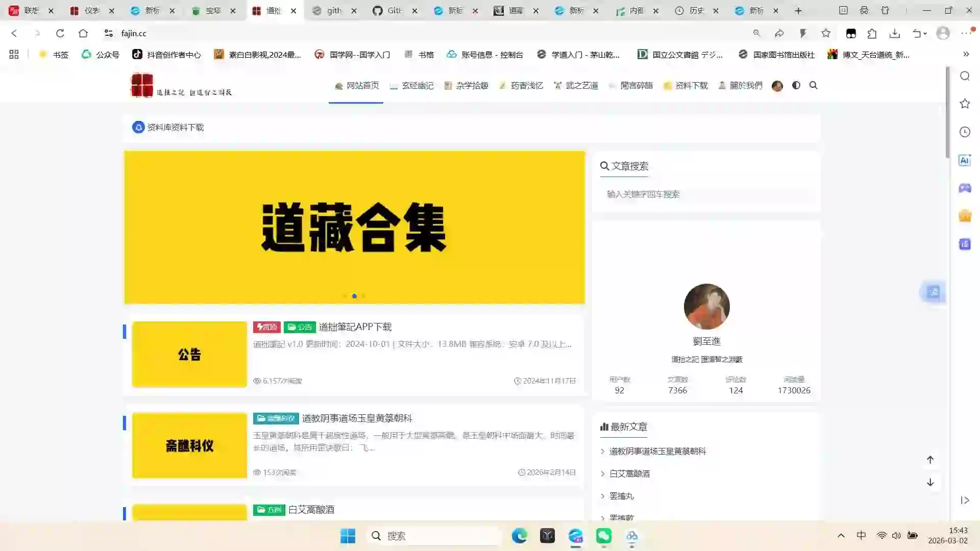Screen dimensions: 980x551
Task: Click the AI assistant icon in right sidebar
Action: tap(965, 160)
